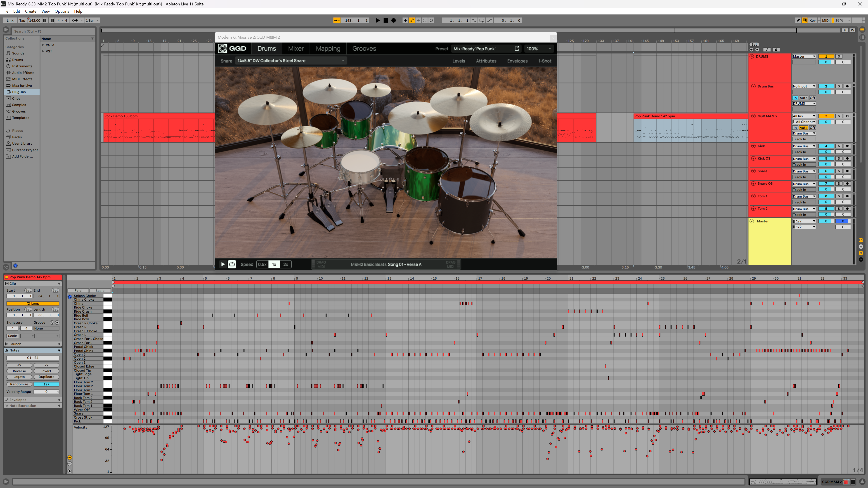868x488 pixels.
Task: Set Drum Bus monitoring to Auto
Action: [x=803, y=98]
